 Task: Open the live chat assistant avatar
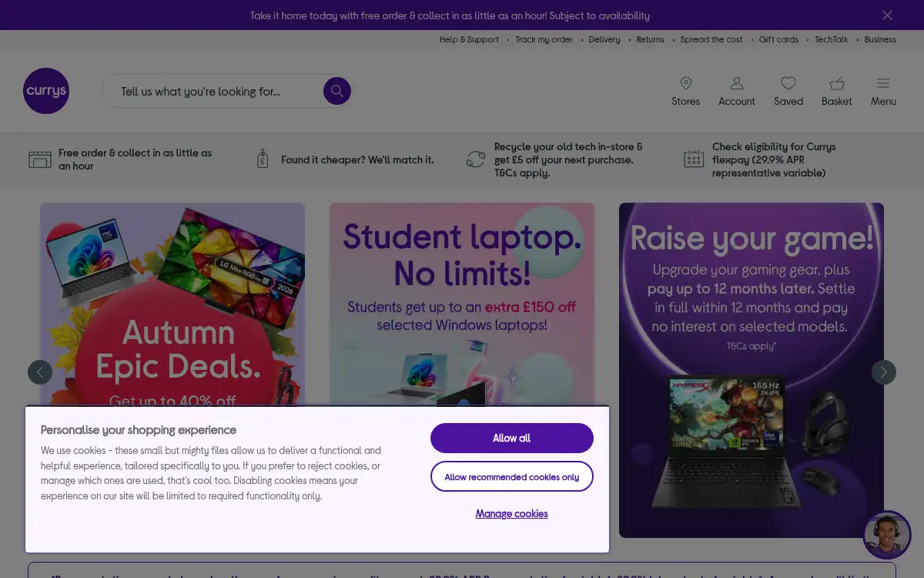pos(888,534)
